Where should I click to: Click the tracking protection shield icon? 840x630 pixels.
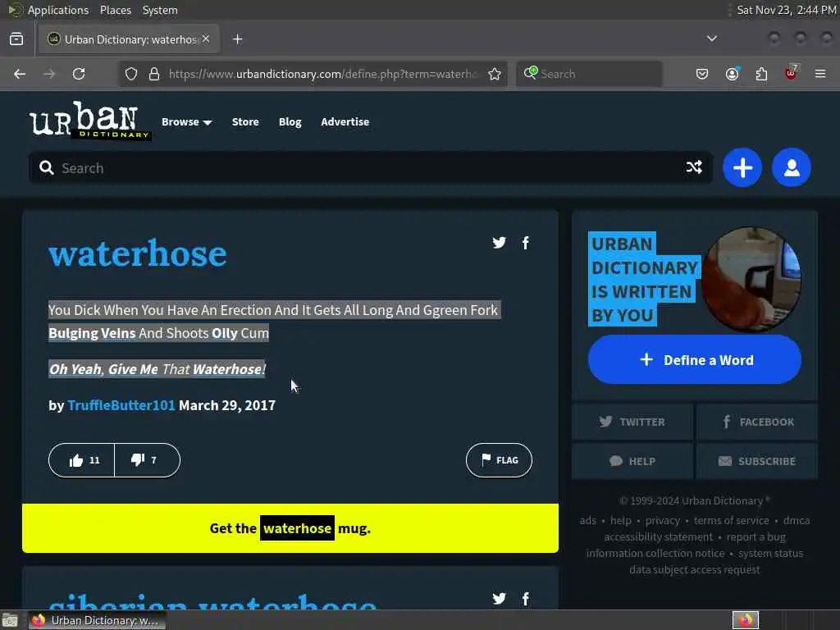tap(131, 74)
